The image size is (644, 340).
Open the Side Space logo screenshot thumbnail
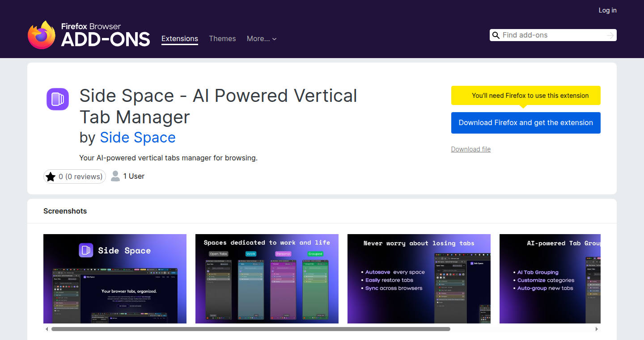pyautogui.click(x=115, y=279)
